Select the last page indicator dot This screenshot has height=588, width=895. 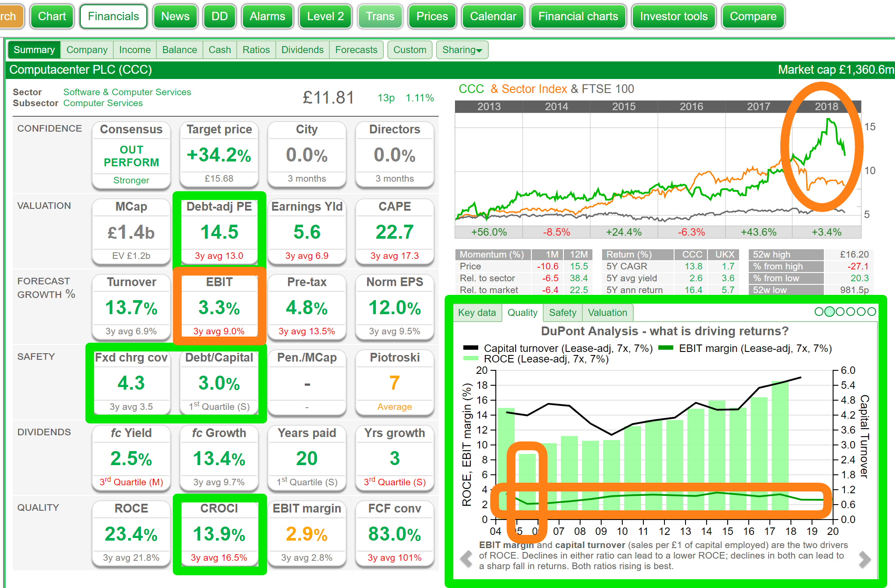872,312
